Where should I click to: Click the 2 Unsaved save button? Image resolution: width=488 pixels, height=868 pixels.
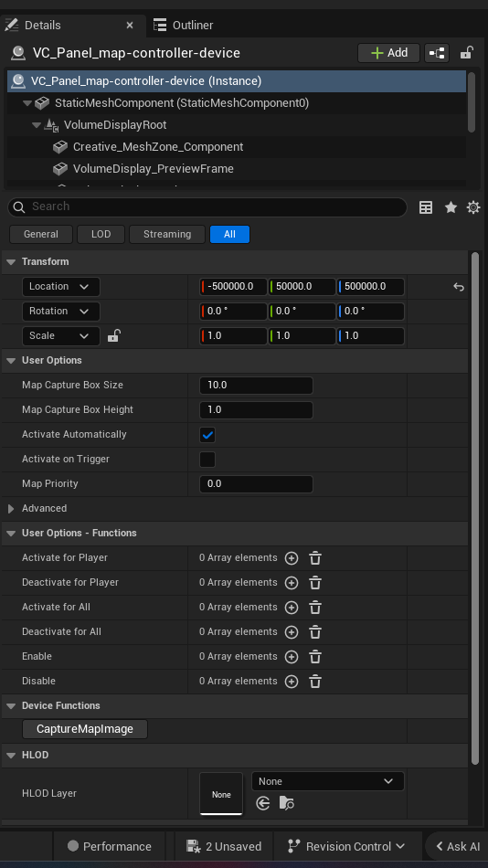[224, 846]
